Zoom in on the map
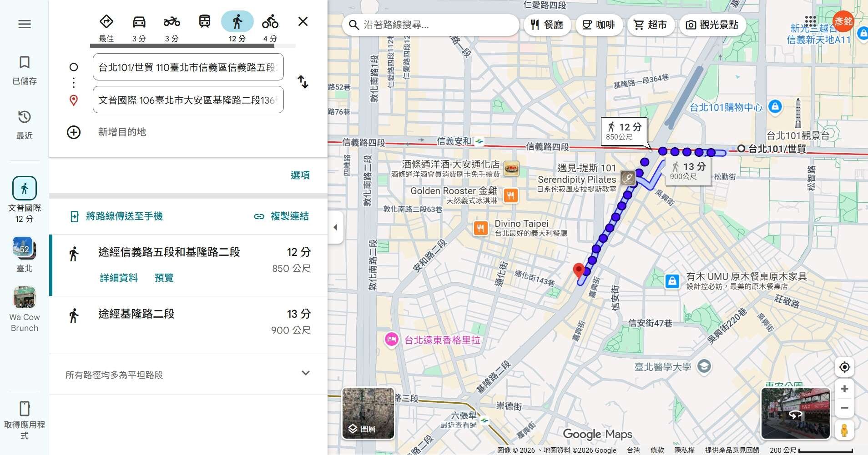This screenshot has width=868, height=455. 844,389
